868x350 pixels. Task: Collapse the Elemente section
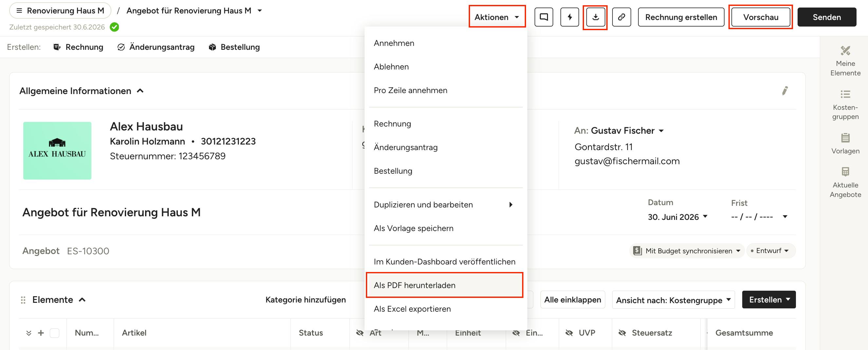tap(82, 300)
